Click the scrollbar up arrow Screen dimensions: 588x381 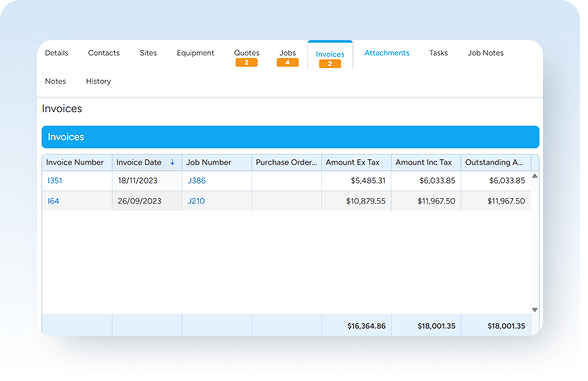pos(535,176)
